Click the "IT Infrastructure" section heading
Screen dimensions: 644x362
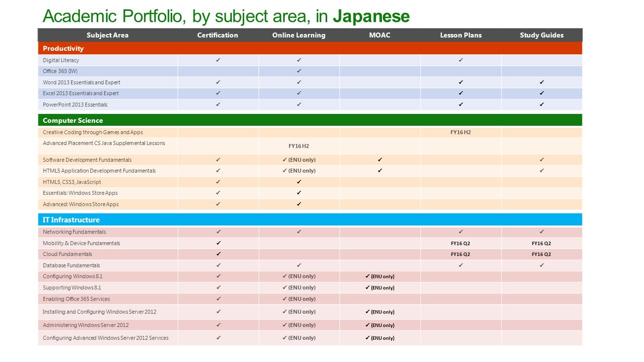coord(71,220)
